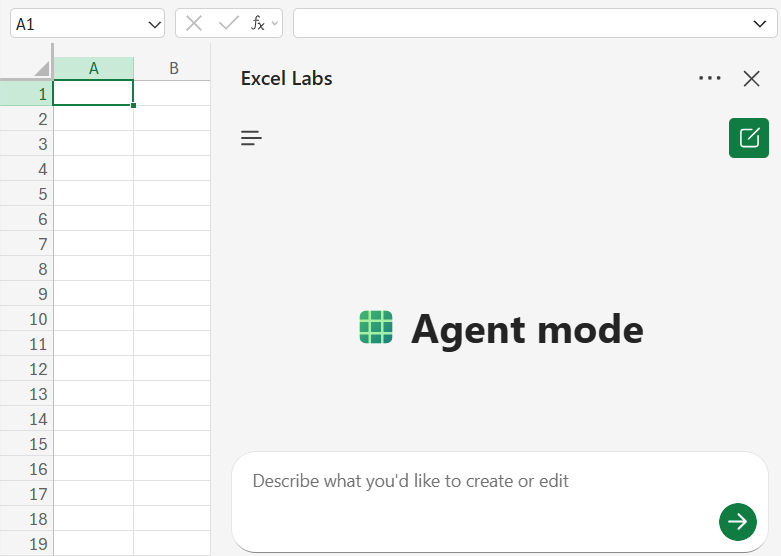This screenshot has height=556, width=781.
Task: Expand the formula bar chevron
Action: 760,23
